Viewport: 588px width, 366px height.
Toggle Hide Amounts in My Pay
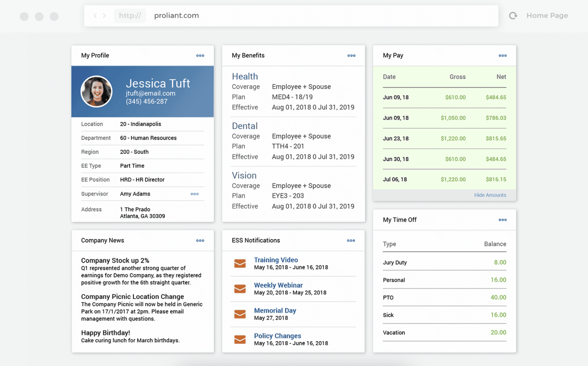[x=490, y=195]
